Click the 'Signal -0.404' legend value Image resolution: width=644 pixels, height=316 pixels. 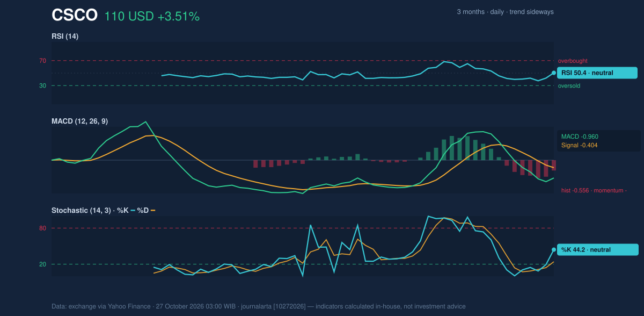tap(580, 145)
